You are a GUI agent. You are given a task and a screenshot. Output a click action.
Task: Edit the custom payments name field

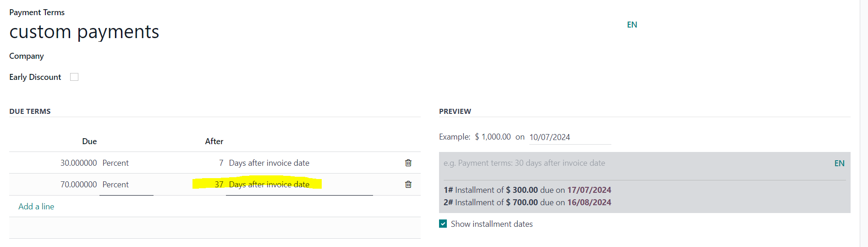[x=84, y=32]
